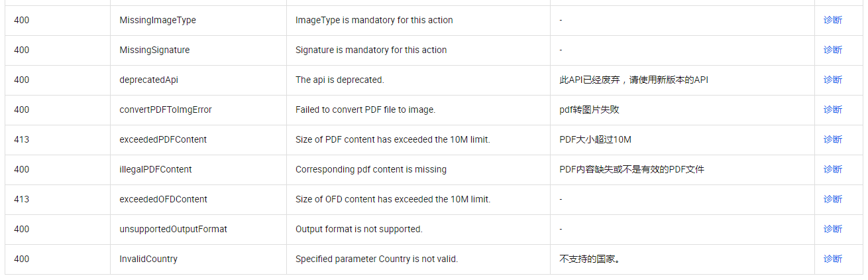Open 诊断 link for illegalPDFContent row
The image size is (868, 280).
832,169
